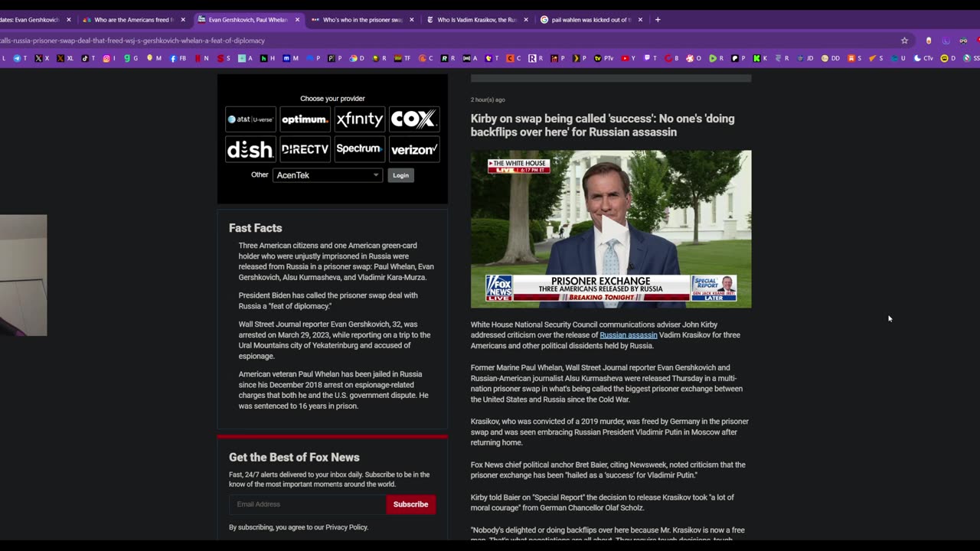Click the Email Address input field

307,504
